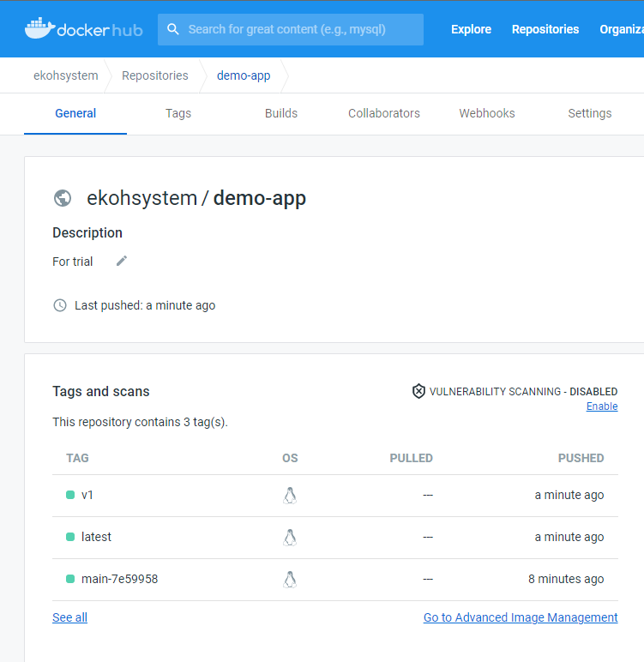This screenshot has width=644, height=662.
Task: Click the See all tags link
Action: coord(69,617)
